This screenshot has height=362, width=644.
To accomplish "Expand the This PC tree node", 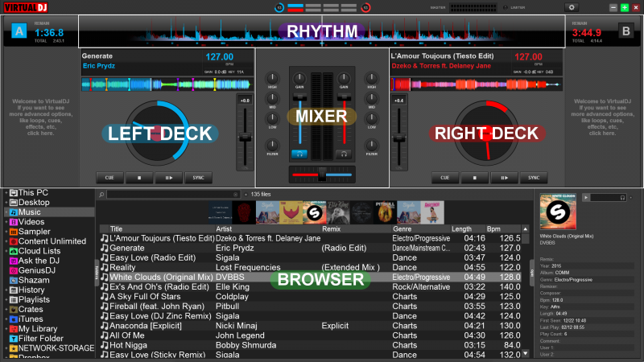I will (6, 192).
